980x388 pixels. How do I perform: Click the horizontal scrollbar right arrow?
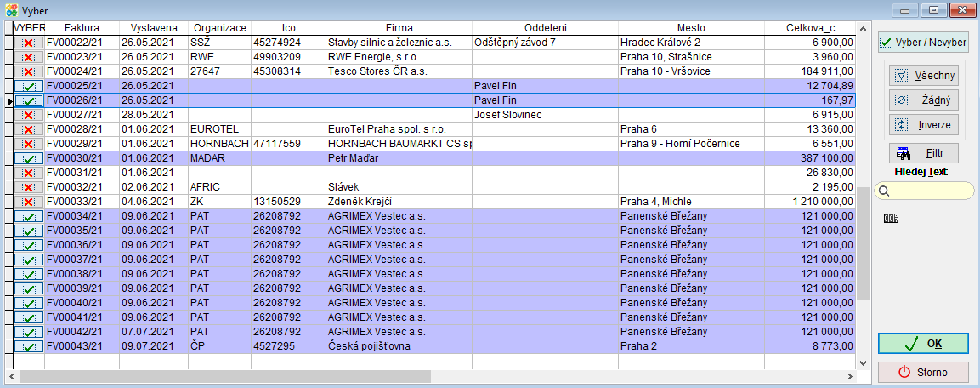(x=849, y=376)
